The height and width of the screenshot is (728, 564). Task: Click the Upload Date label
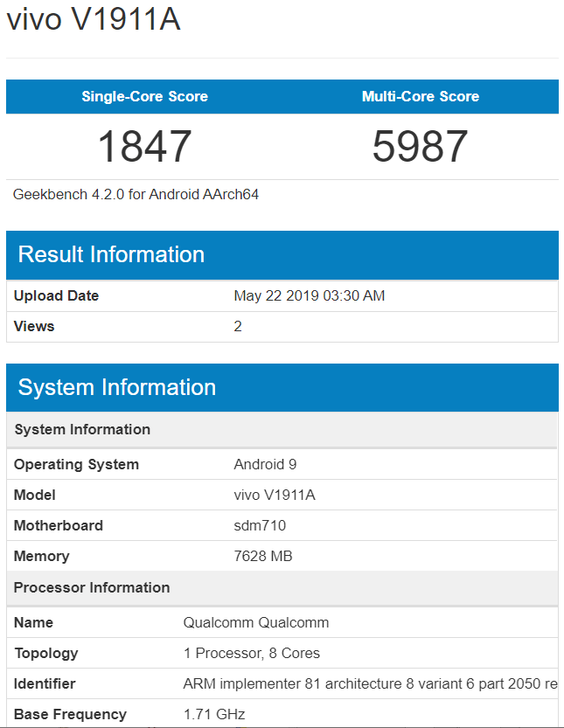click(56, 295)
